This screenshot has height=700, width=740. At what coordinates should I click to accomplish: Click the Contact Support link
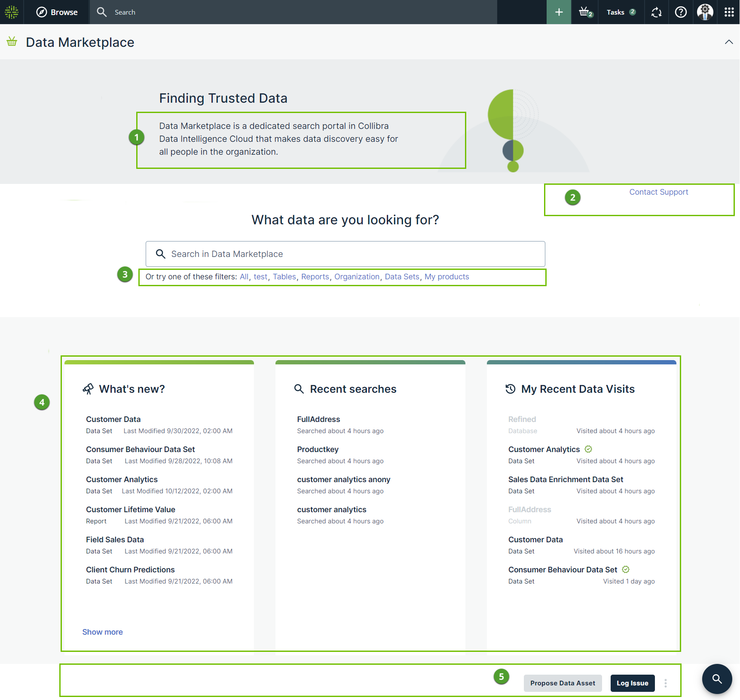(658, 192)
